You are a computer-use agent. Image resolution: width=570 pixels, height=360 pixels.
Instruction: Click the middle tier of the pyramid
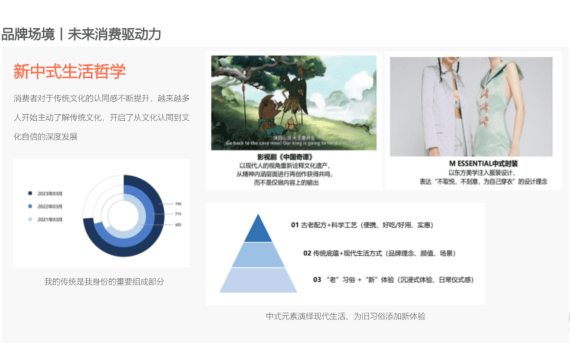click(258, 255)
